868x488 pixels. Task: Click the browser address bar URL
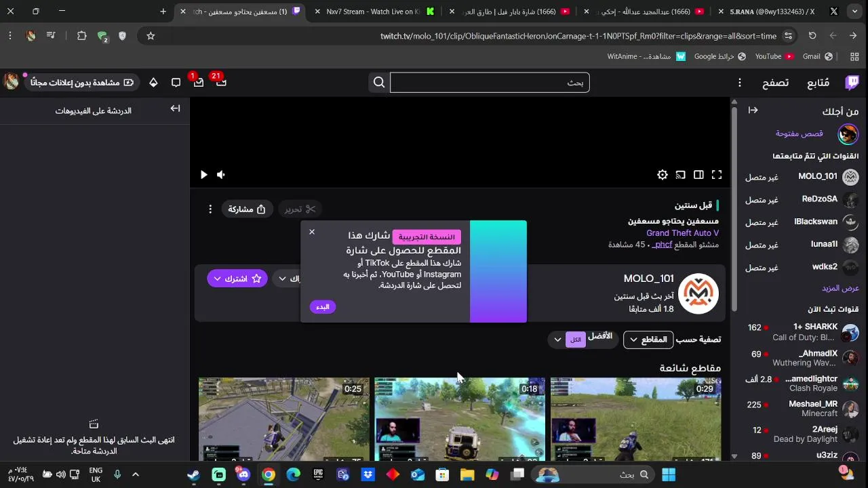(x=578, y=36)
